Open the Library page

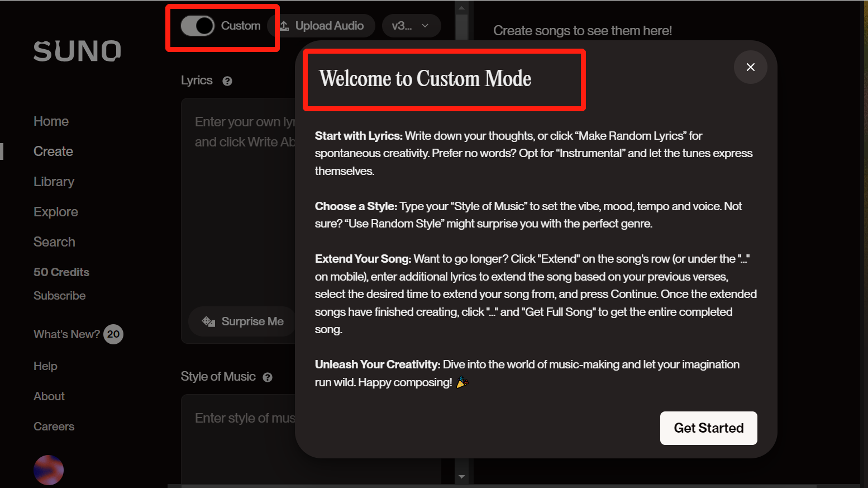pyautogui.click(x=54, y=182)
